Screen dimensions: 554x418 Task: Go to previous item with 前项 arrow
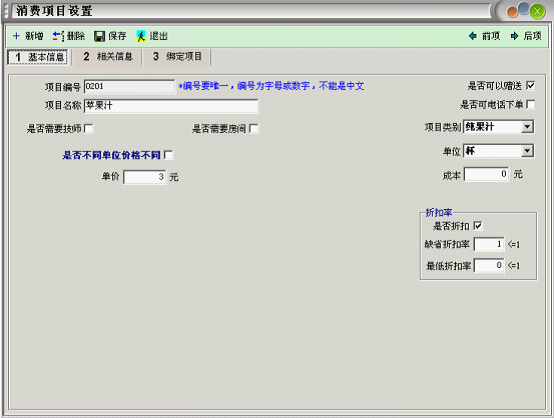(x=473, y=36)
